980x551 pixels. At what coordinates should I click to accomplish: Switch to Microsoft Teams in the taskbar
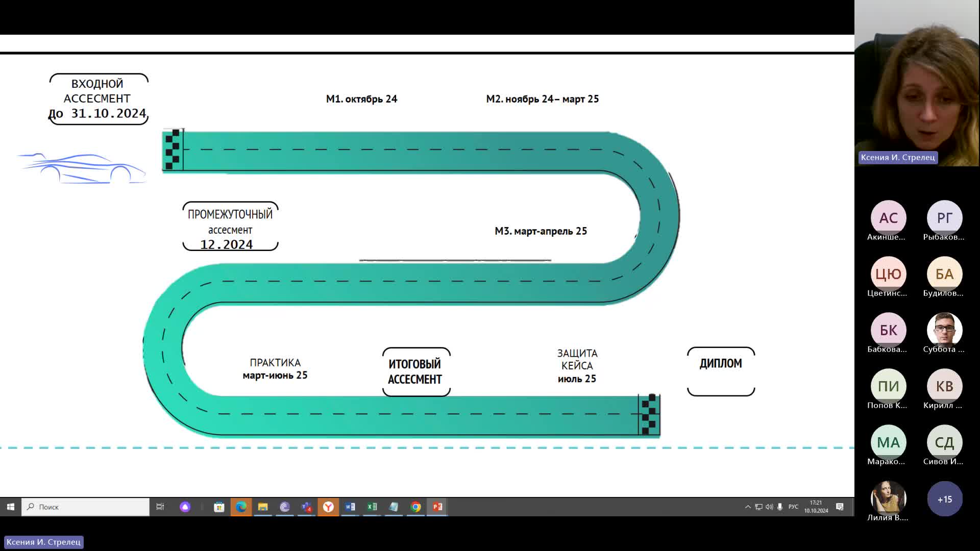(x=306, y=507)
